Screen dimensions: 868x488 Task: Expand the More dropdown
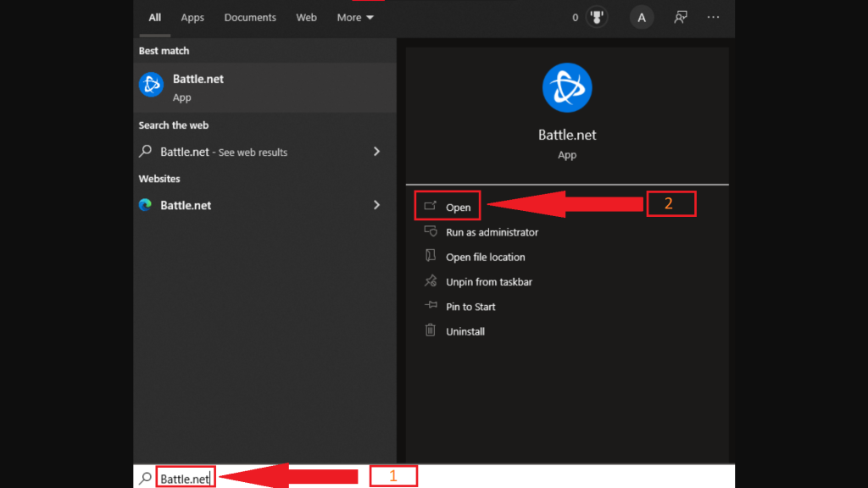point(355,18)
